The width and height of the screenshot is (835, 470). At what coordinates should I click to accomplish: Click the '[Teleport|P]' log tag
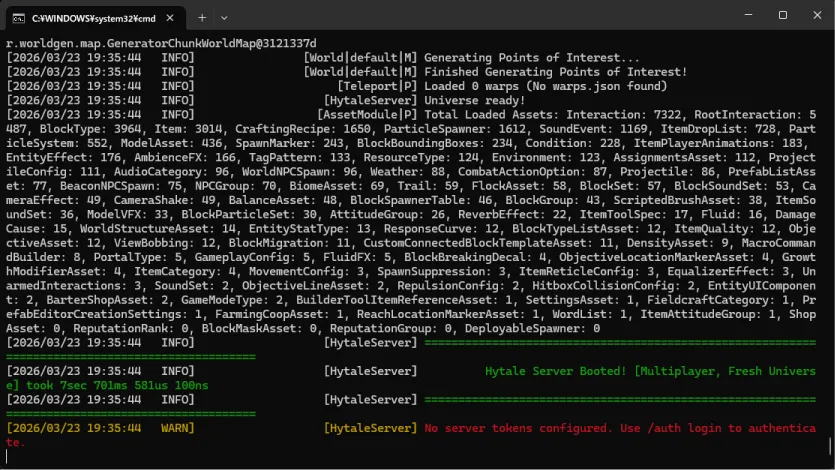[378, 86]
